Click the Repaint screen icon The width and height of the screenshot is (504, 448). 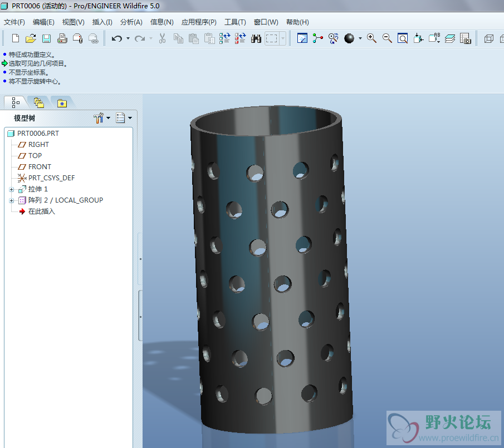point(302,38)
